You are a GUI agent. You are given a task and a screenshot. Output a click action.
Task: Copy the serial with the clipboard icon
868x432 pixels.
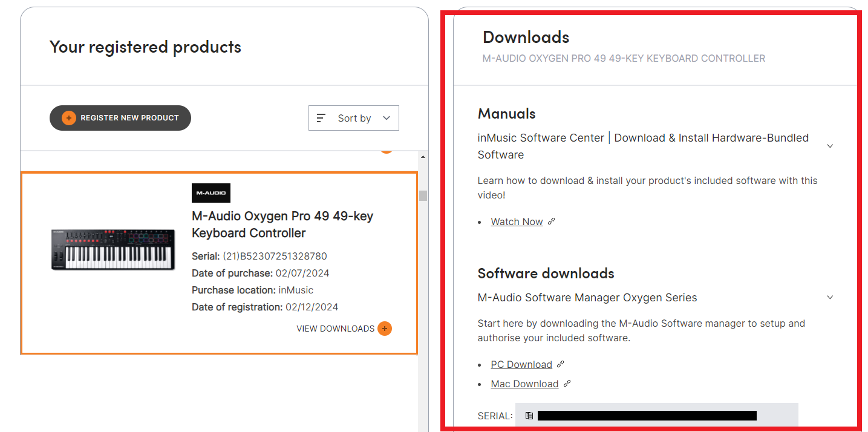[x=529, y=416]
